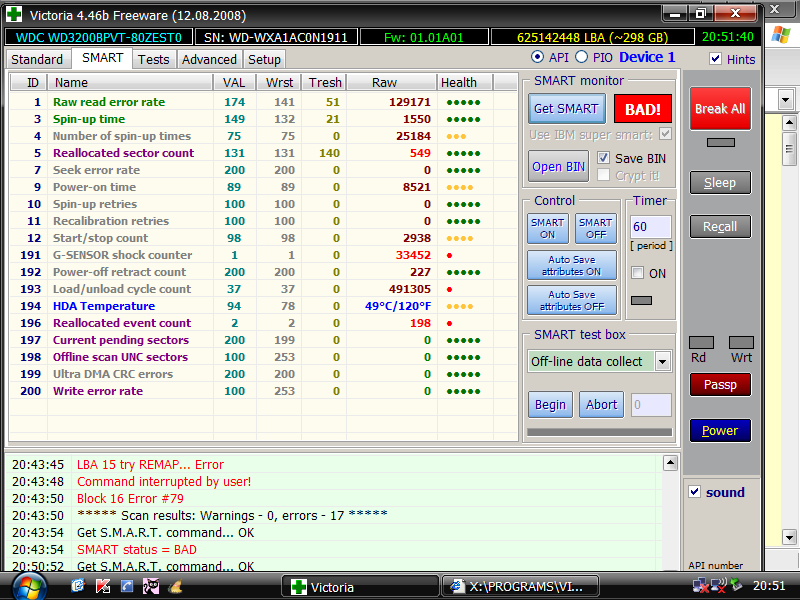Toggle the sound checkbox

click(694, 492)
